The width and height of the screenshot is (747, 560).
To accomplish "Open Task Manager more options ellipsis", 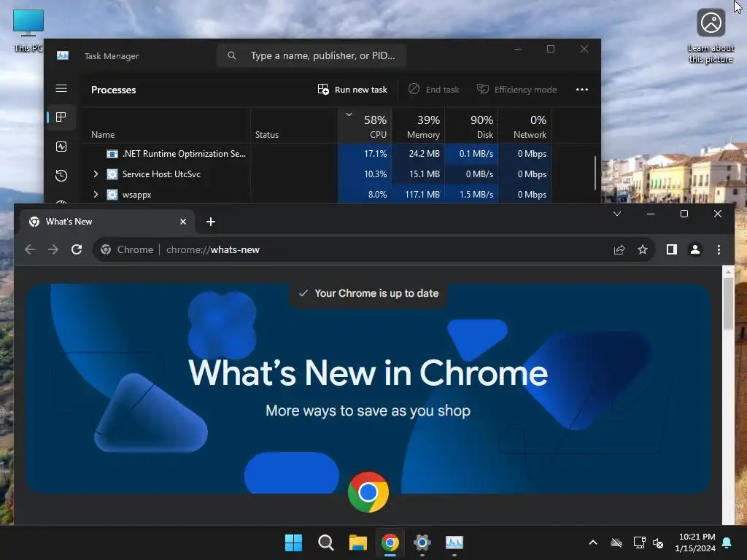I will tap(581, 90).
